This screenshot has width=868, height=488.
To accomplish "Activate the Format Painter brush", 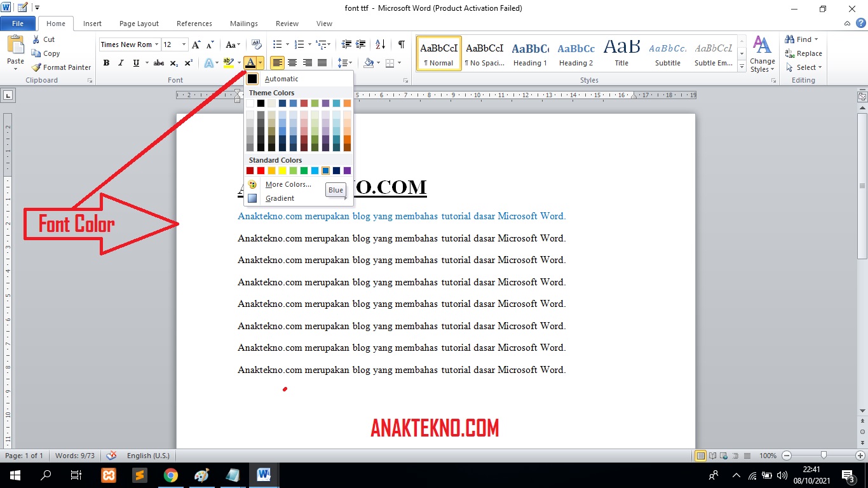I will [x=36, y=67].
